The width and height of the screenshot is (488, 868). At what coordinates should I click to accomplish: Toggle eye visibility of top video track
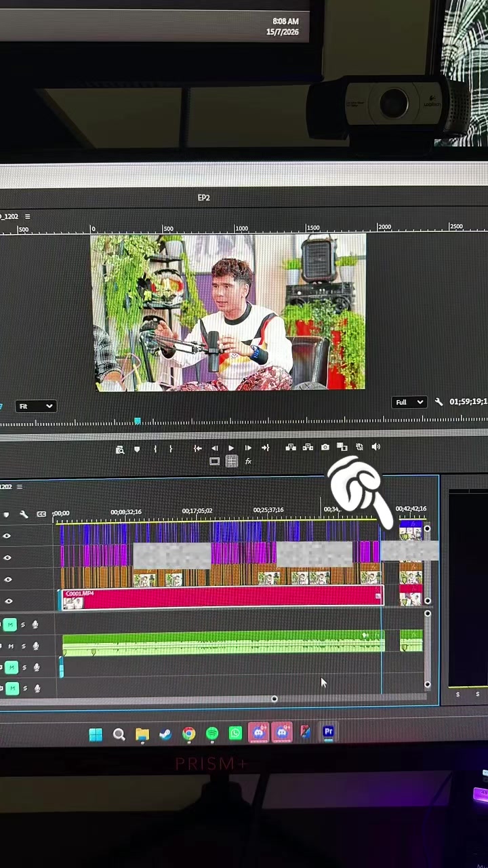point(7,536)
